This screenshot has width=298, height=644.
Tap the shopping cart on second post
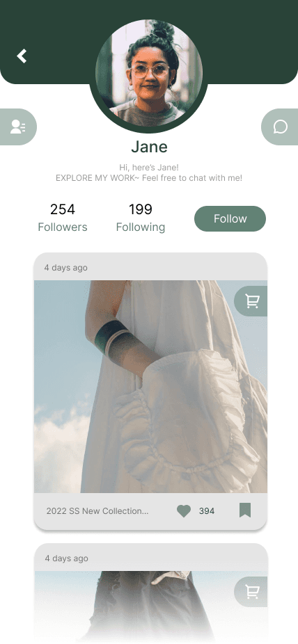(x=251, y=592)
